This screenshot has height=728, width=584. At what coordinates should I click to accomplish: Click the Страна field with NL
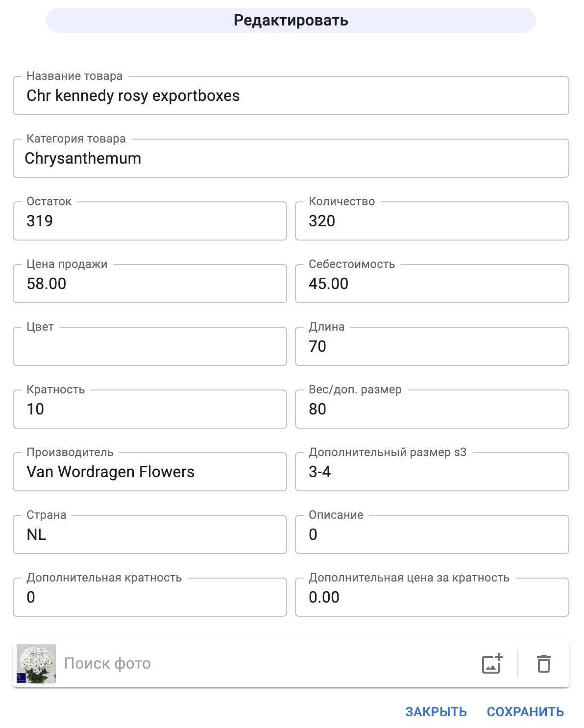[x=150, y=535]
